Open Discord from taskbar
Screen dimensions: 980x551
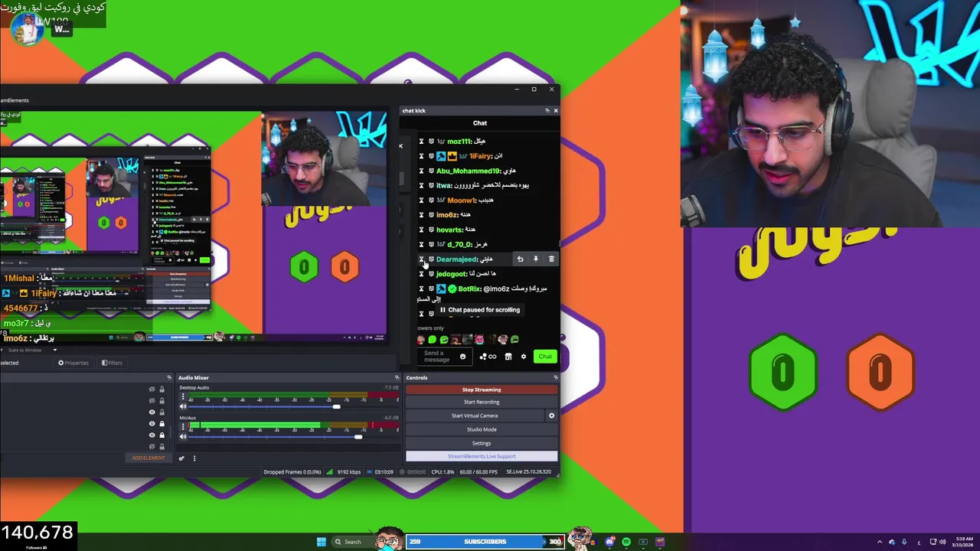tap(609, 542)
